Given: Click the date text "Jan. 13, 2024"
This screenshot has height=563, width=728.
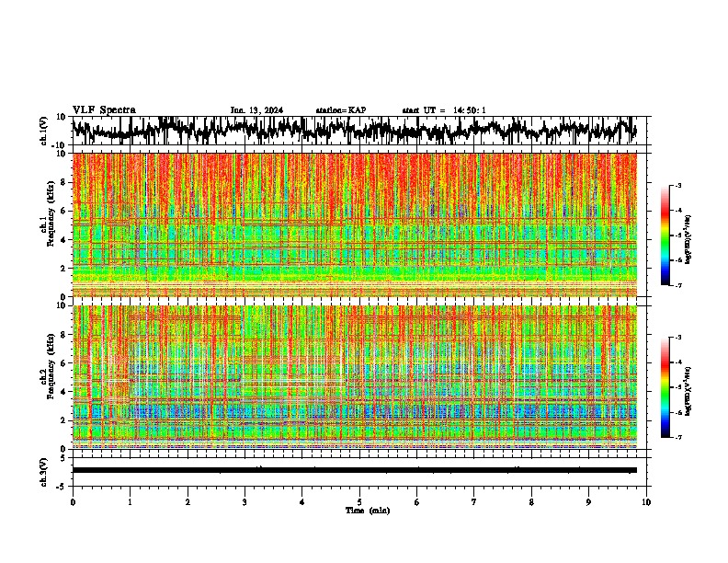Looking at the screenshot, I should point(256,110).
